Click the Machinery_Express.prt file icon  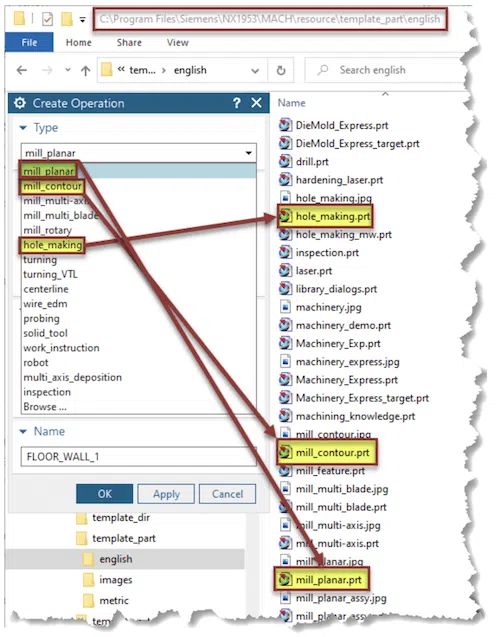[x=285, y=379]
